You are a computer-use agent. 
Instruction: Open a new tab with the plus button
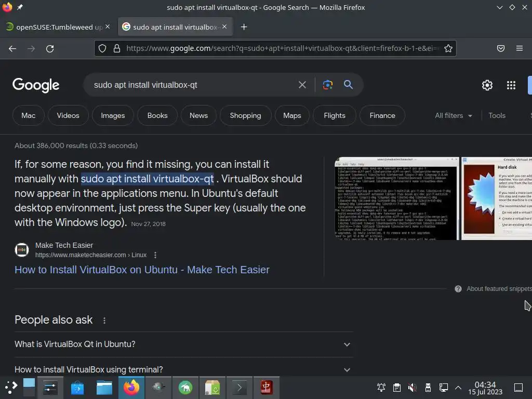(244, 27)
